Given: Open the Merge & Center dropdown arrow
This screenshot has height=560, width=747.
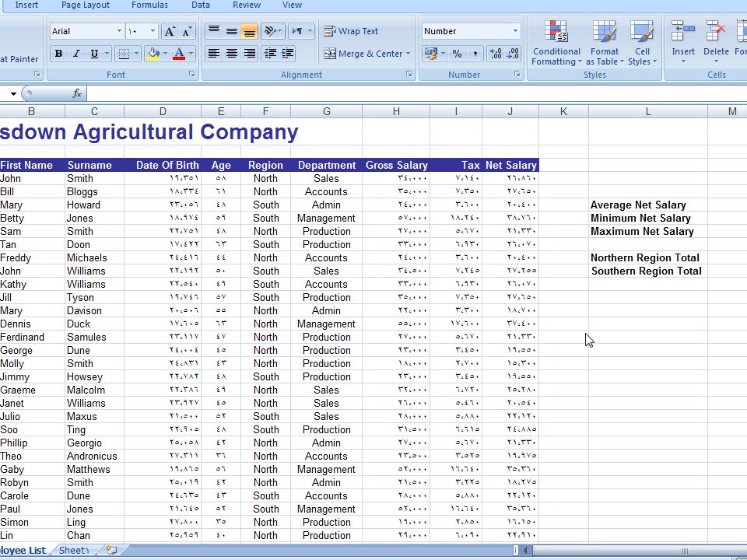Looking at the screenshot, I should coord(409,54).
